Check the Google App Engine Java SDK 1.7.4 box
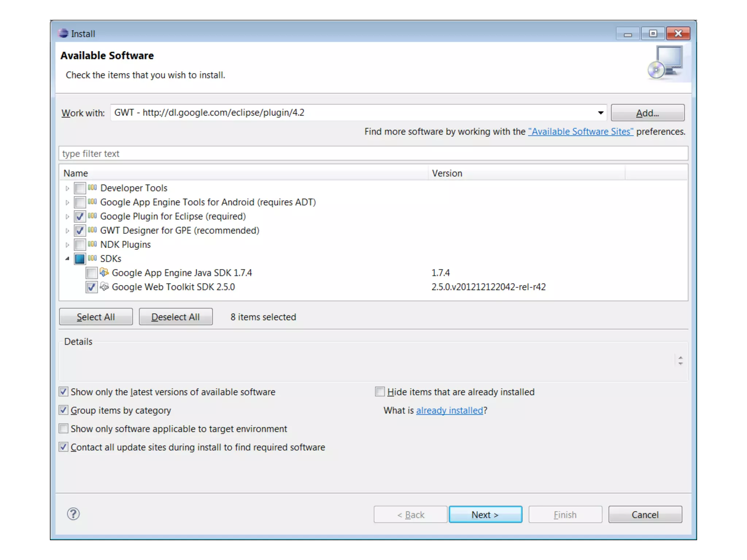 click(x=91, y=273)
